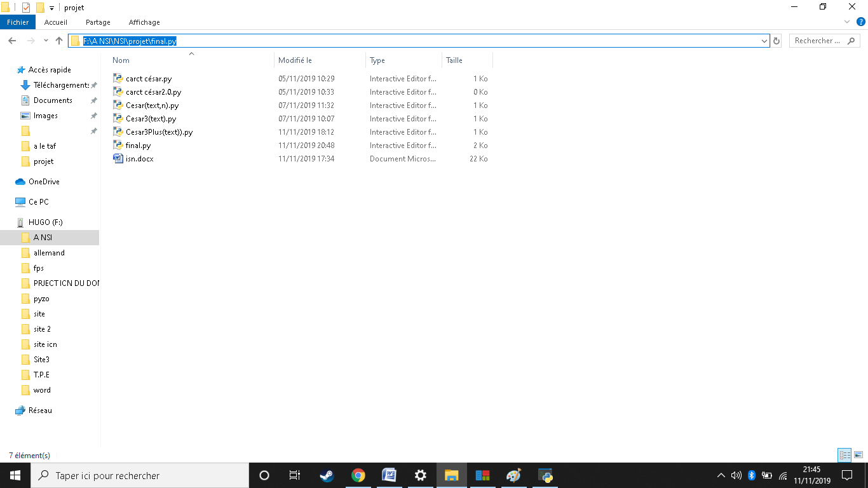Open Customize Quick Access Toolbar dropdown
868x488 pixels.
click(51, 8)
